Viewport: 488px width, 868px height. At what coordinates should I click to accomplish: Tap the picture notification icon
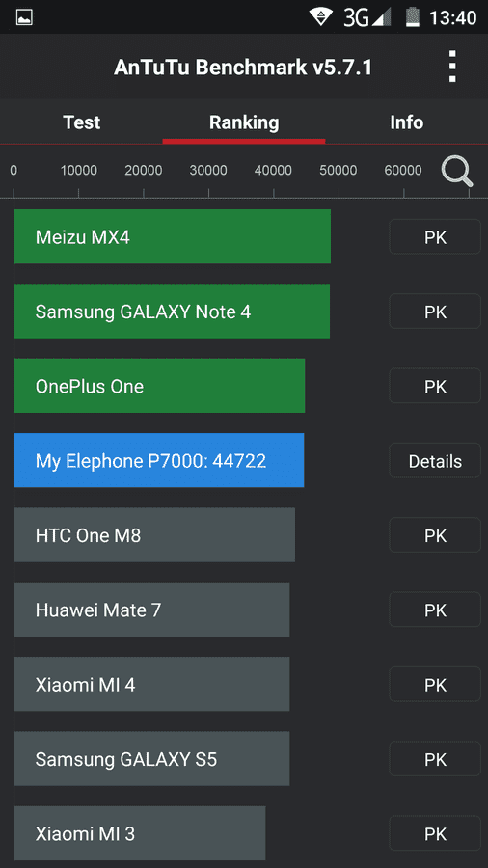[x=24, y=17]
